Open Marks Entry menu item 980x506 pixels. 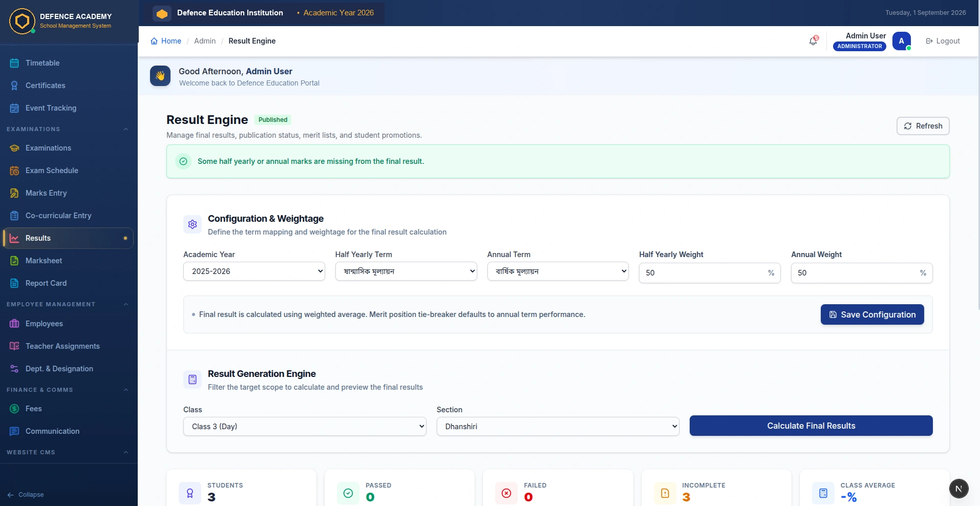tap(68, 193)
